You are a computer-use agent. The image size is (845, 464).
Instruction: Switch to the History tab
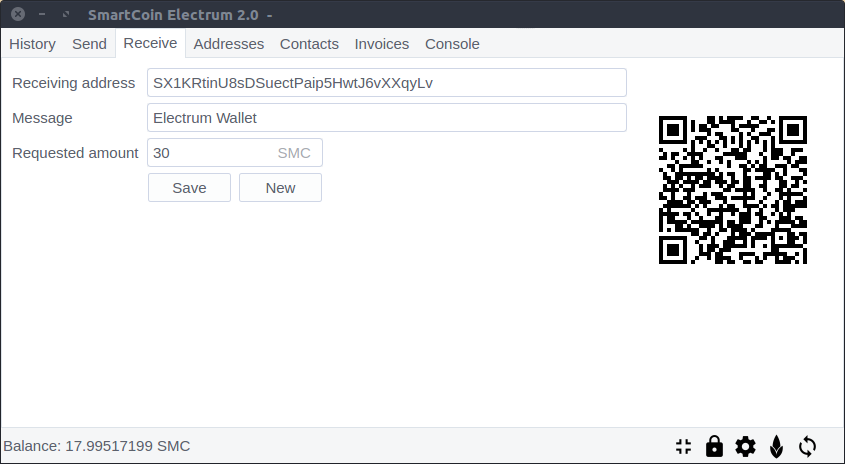click(x=32, y=44)
